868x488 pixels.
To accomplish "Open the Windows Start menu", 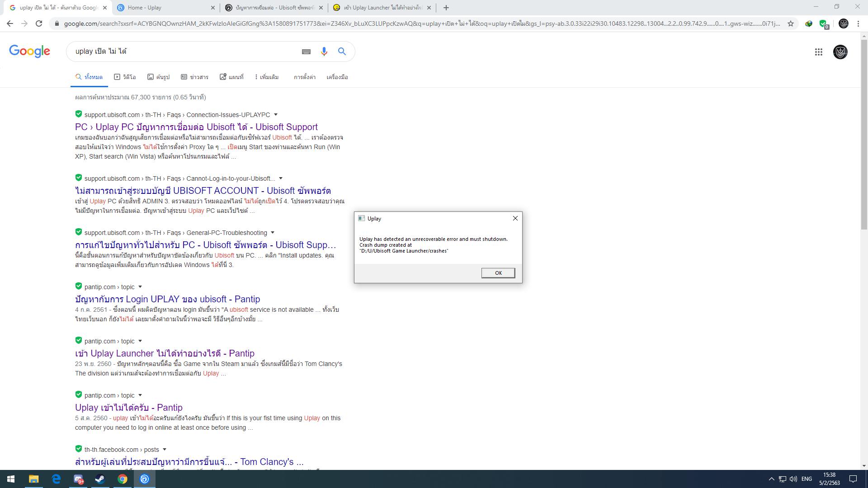I will (x=11, y=479).
